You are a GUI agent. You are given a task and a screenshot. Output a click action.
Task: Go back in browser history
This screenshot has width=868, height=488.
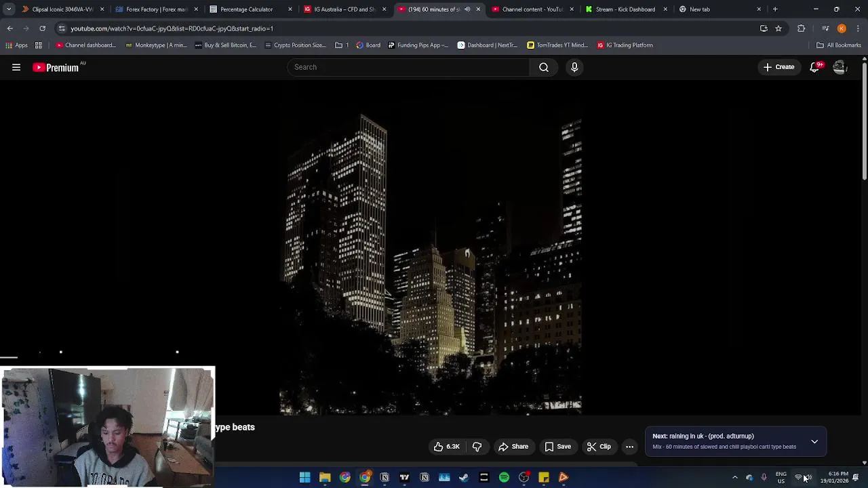pos(9,28)
